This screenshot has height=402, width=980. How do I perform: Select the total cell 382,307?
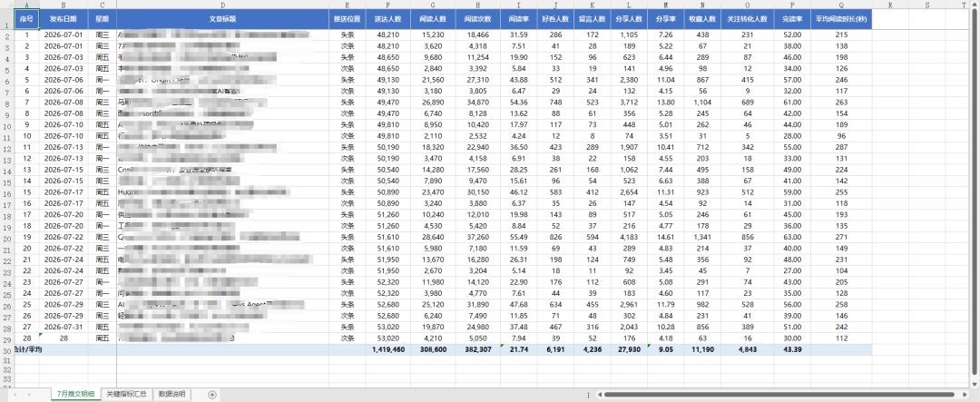point(478,350)
